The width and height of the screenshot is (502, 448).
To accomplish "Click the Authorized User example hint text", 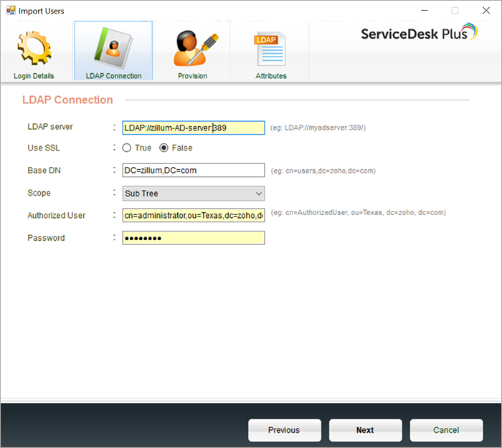I will tap(359, 212).
